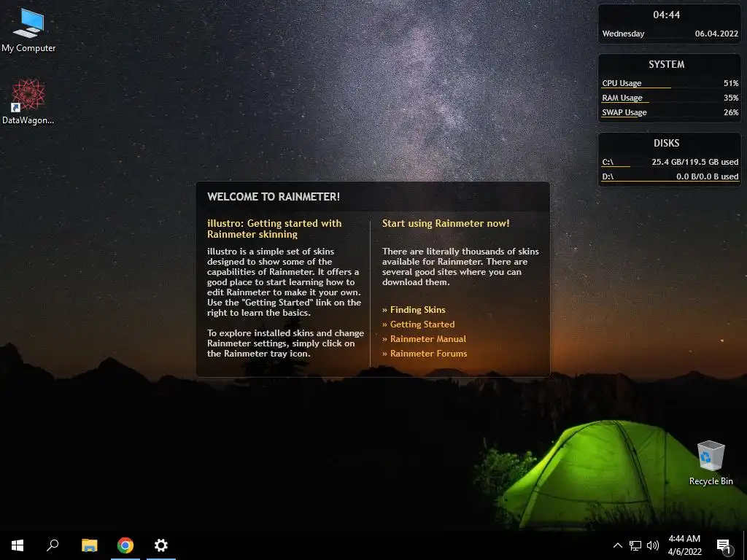Click the 0.0 B/0.0 B used value

click(x=708, y=176)
